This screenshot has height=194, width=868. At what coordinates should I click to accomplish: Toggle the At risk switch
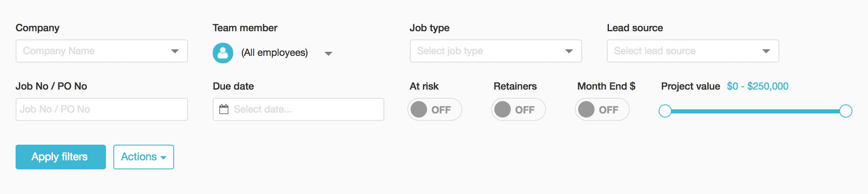click(435, 109)
